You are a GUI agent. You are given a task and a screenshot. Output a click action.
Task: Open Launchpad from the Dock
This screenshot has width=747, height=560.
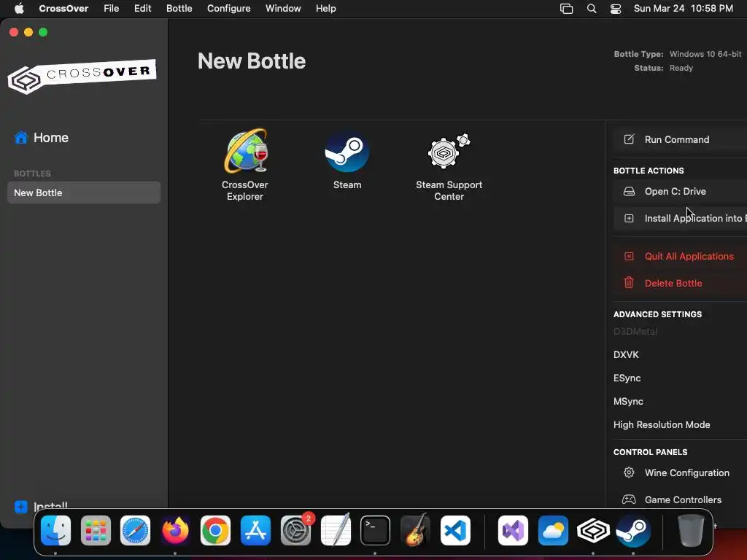(96, 531)
